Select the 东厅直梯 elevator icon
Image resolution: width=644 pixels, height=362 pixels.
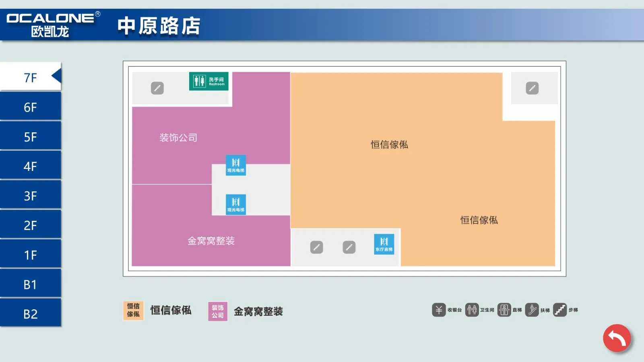click(384, 244)
